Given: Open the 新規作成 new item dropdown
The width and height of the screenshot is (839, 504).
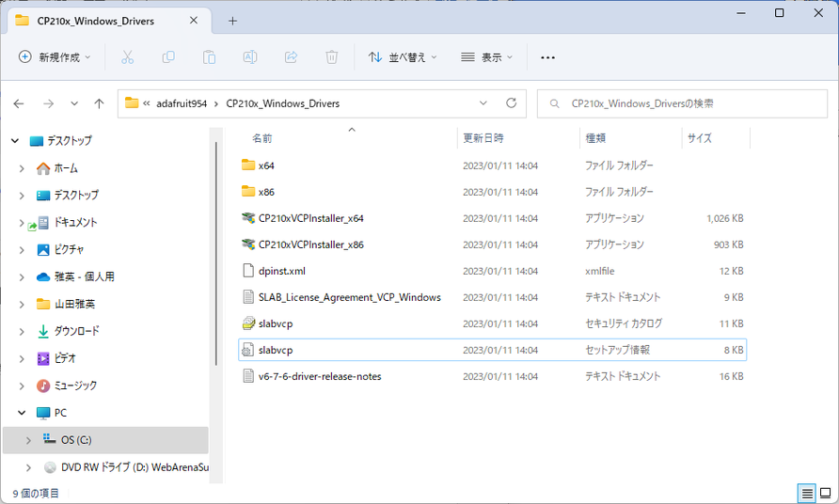Looking at the screenshot, I should pos(55,57).
